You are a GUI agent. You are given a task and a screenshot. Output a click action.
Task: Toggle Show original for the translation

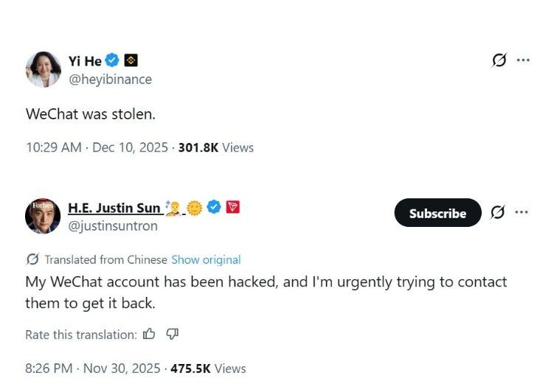(x=206, y=259)
